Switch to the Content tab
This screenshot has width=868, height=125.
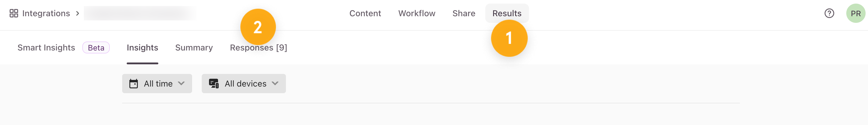point(365,14)
